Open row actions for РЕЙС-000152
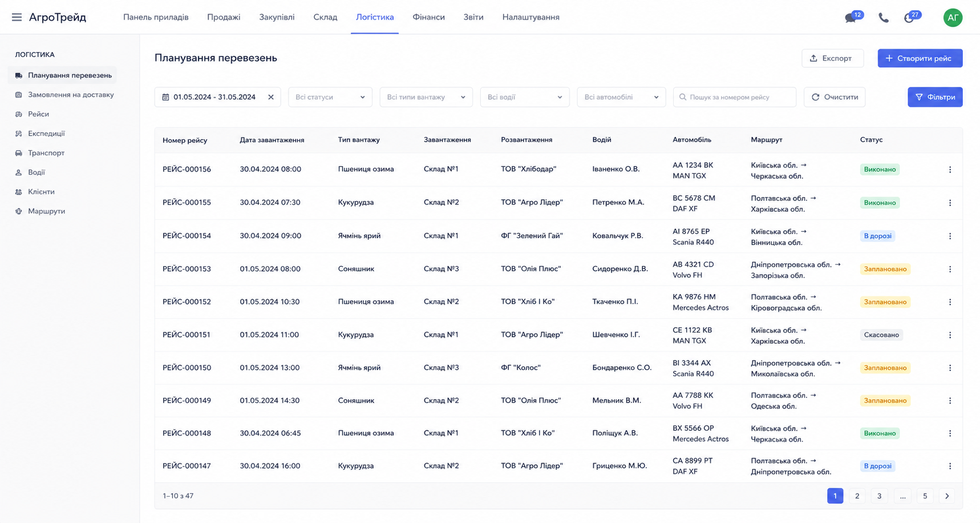 point(950,302)
